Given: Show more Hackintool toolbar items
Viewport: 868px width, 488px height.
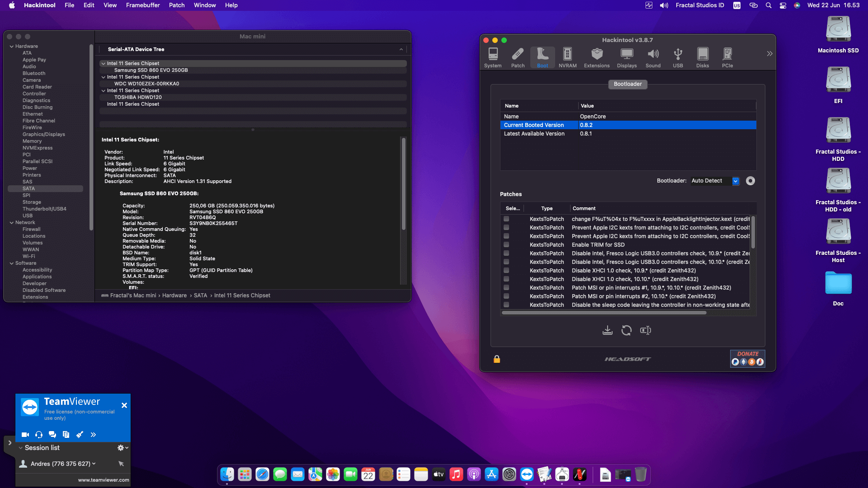Looking at the screenshot, I should point(769,54).
